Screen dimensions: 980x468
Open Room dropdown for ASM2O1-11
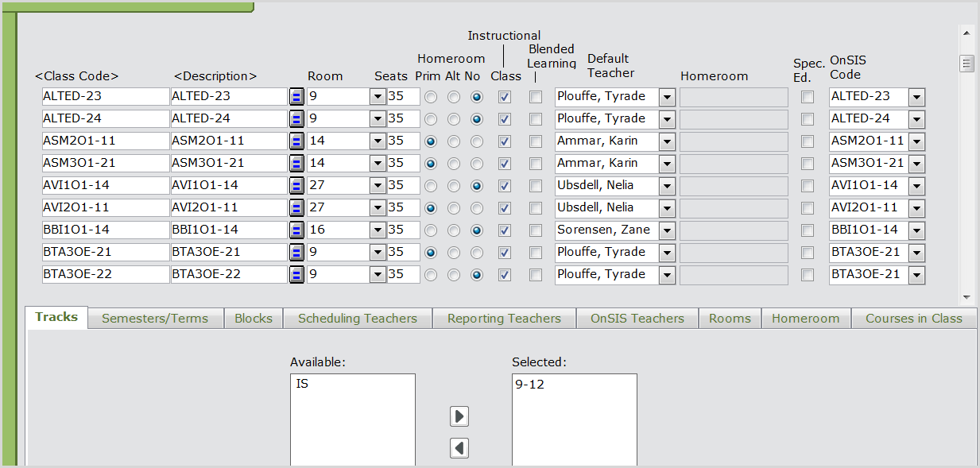(x=378, y=141)
